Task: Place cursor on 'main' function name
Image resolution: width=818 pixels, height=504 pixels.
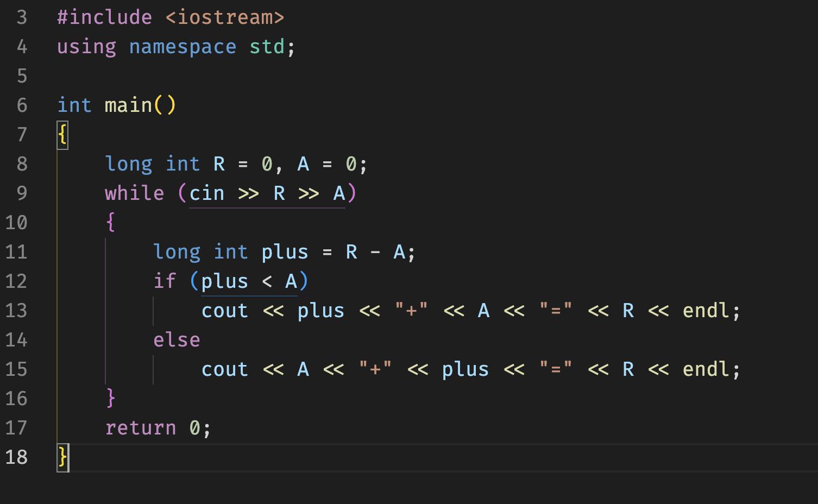Action: (128, 105)
